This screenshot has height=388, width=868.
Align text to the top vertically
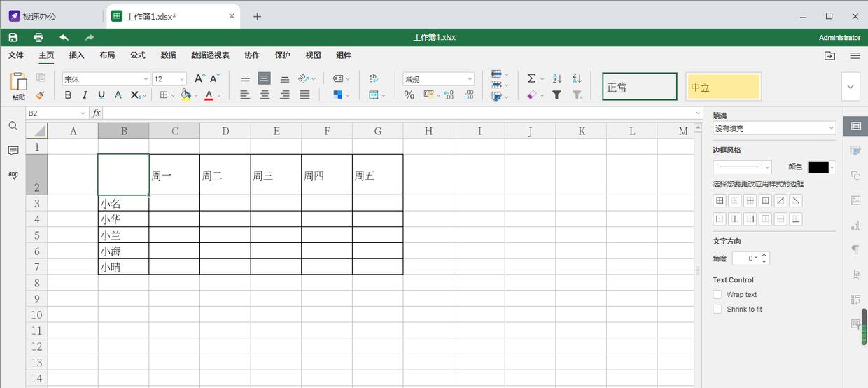pos(245,78)
